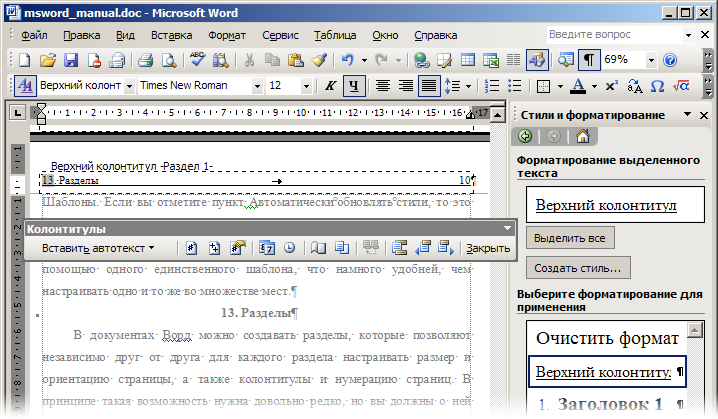The width and height of the screenshot is (718, 419).
Task: Insert time clock icon
Action: (x=289, y=248)
